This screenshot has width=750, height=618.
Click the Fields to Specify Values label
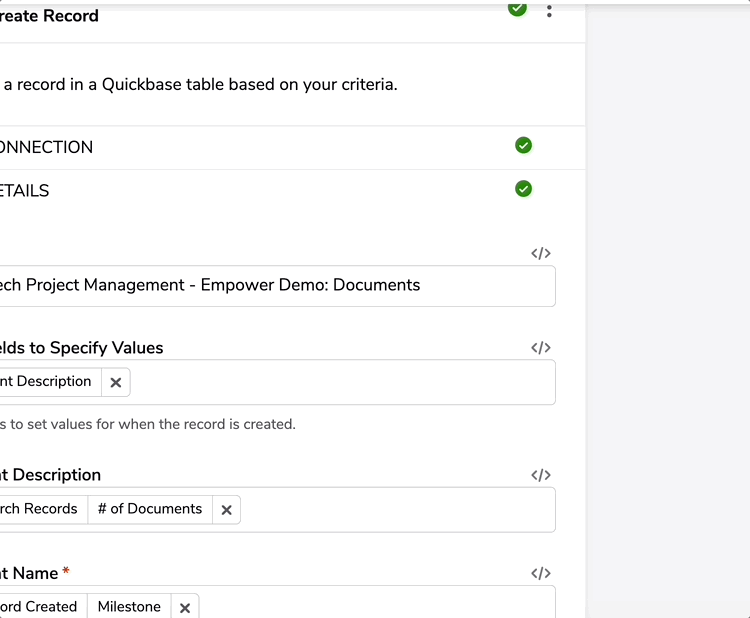tap(81, 348)
